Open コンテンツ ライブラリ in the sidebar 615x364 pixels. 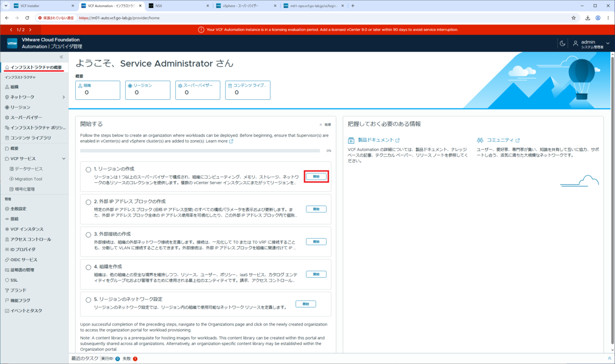(x=28, y=138)
